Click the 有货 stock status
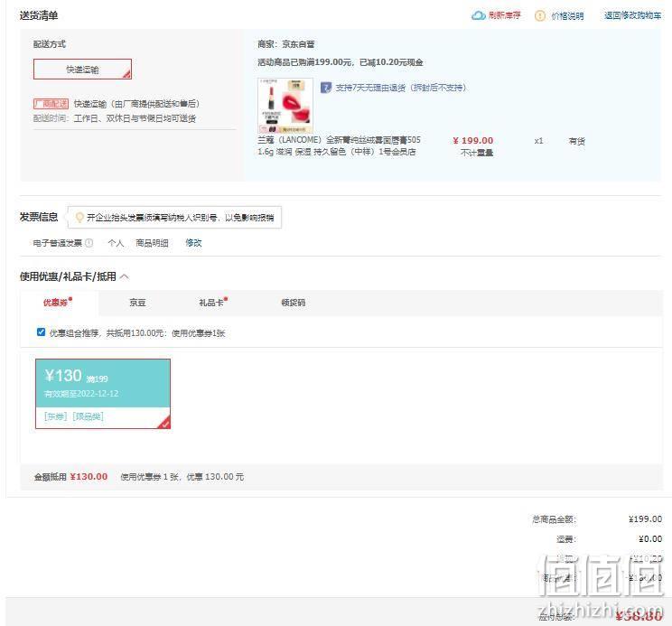Image resolution: width=672 pixels, height=626 pixels. (576, 141)
